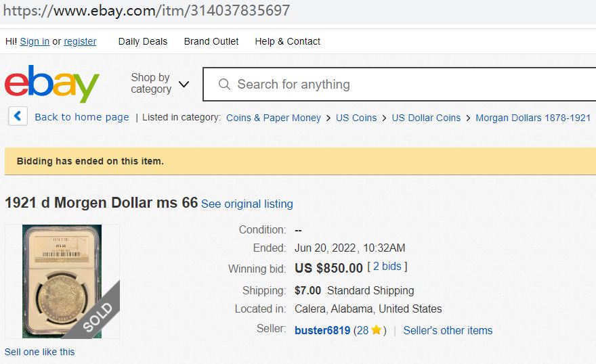The width and height of the screenshot is (596, 364).
Task: Open seller buster6819 profile
Action: click(322, 330)
